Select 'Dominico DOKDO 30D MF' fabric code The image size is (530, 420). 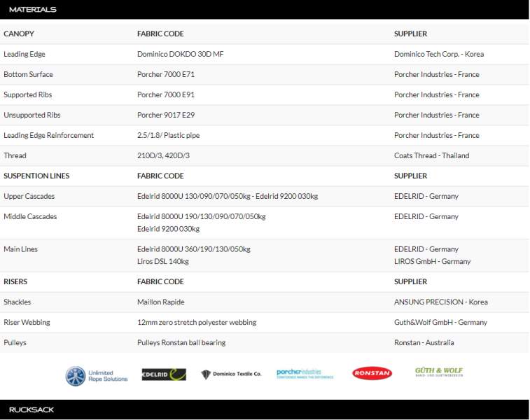[x=180, y=54]
